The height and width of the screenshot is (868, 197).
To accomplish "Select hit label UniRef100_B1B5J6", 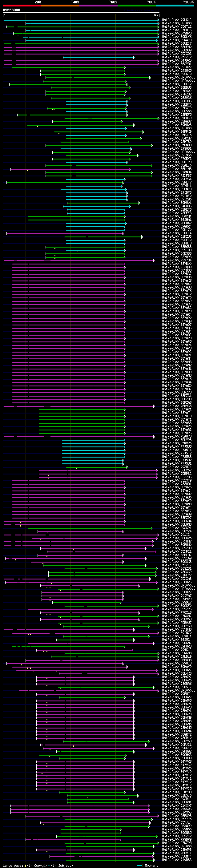I will pyautogui.click(x=177, y=796).
